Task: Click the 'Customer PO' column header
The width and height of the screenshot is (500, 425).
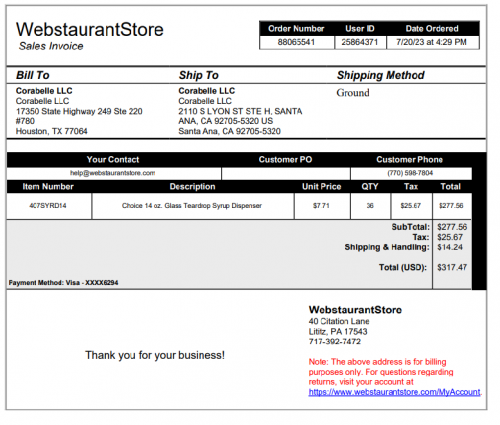Action: point(285,160)
